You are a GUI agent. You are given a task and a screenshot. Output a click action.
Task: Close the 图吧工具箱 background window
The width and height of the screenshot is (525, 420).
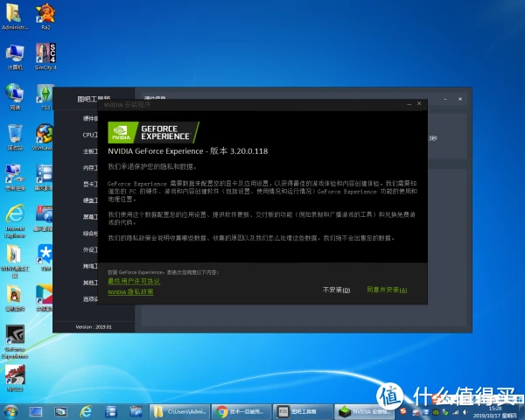tap(460, 99)
